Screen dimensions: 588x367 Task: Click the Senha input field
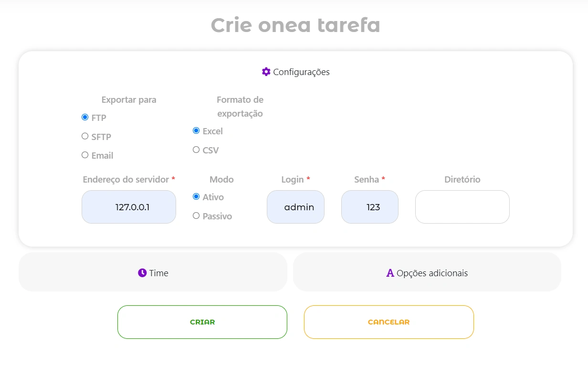tap(370, 207)
